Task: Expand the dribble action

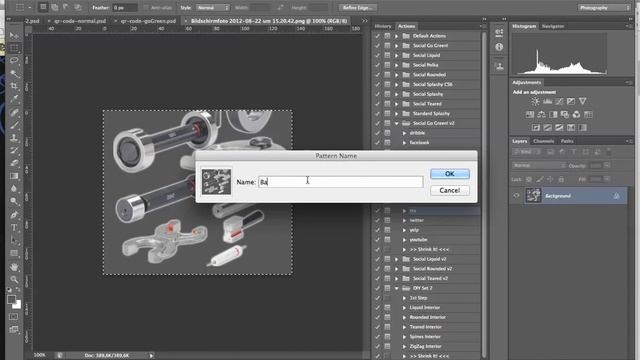Action: tap(404, 133)
